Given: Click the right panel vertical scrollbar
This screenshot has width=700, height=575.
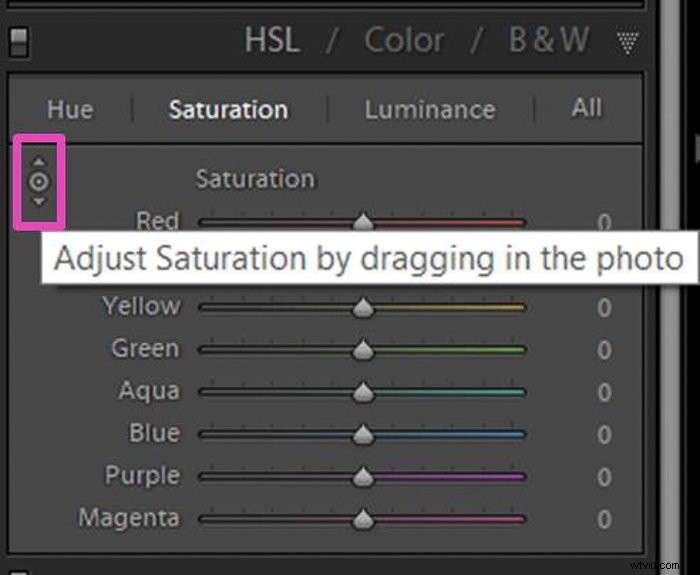Looking at the screenshot, I should click(x=670, y=286).
